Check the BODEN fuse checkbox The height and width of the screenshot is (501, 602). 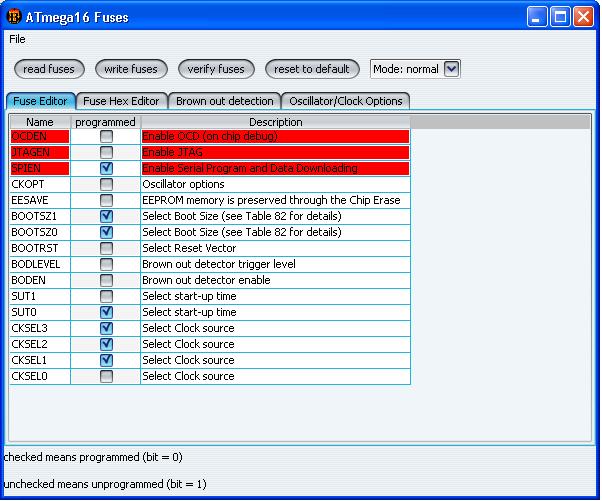[106, 280]
